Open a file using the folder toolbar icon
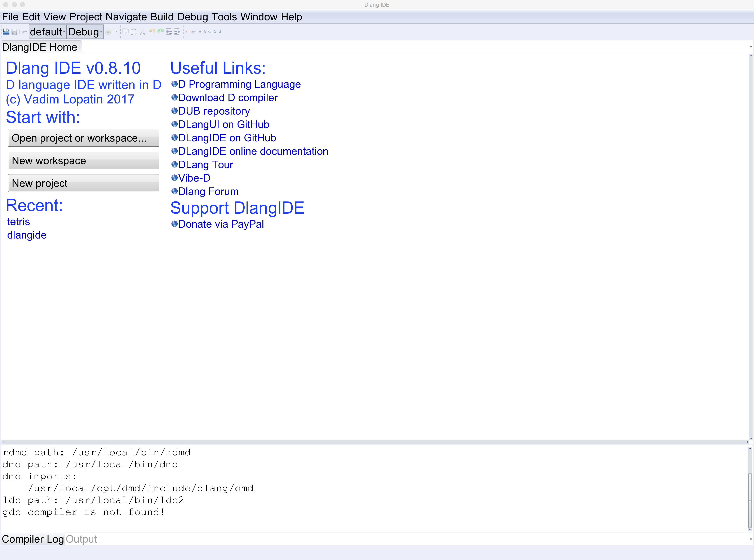The height and width of the screenshot is (560, 754). [6, 32]
